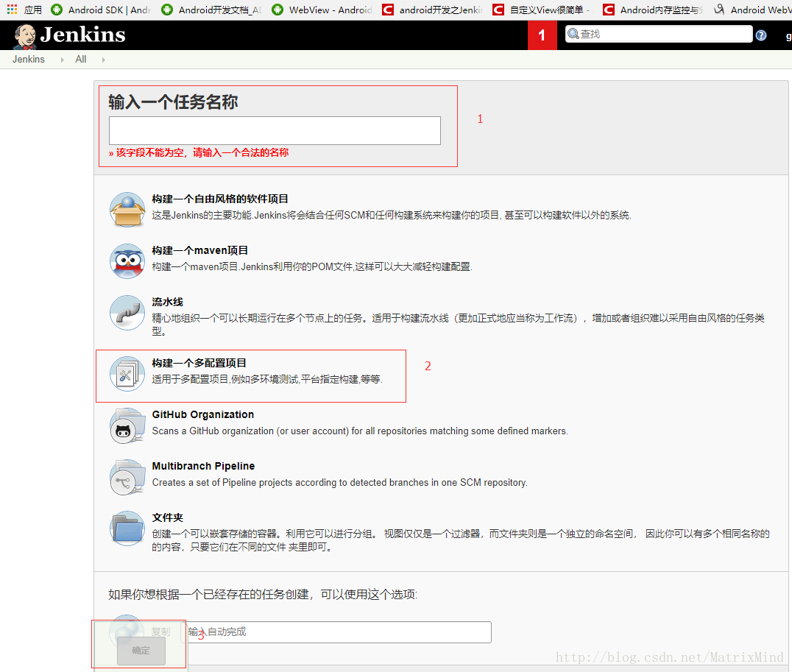Expand the arrow after All breadcrumb

coord(103,60)
